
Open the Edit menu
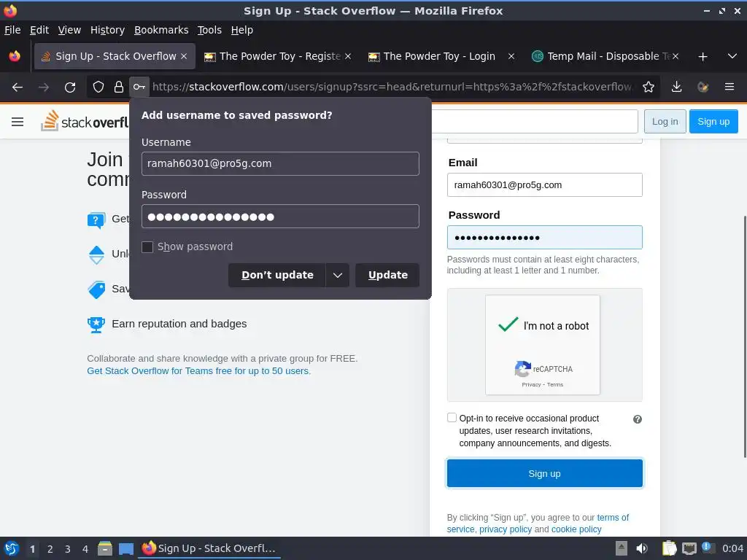coord(39,30)
